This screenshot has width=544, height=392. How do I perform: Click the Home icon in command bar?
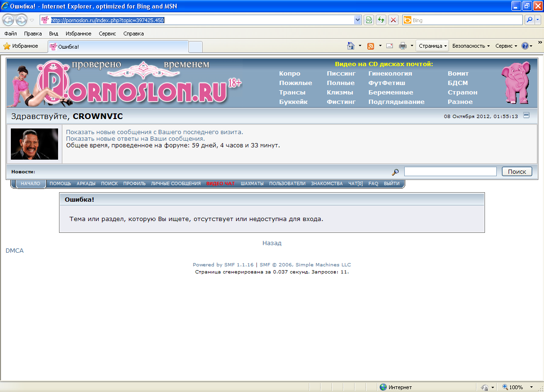coord(350,46)
